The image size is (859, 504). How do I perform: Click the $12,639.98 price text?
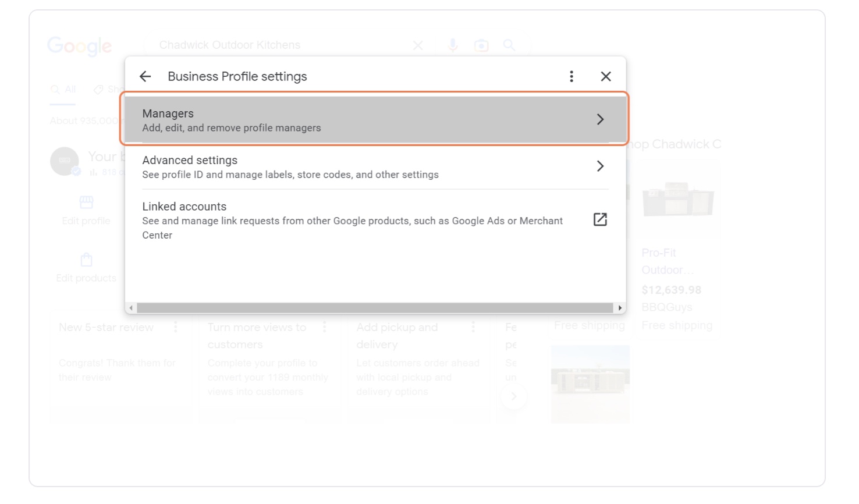pos(671,290)
